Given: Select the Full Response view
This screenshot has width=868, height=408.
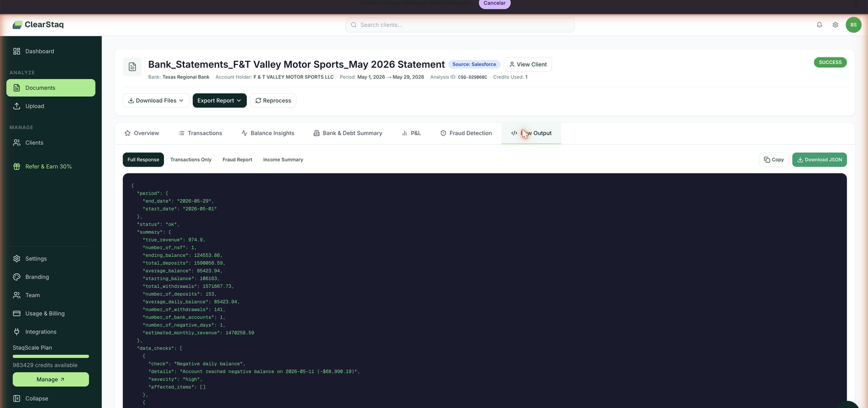Looking at the screenshot, I should click(x=143, y=160).
